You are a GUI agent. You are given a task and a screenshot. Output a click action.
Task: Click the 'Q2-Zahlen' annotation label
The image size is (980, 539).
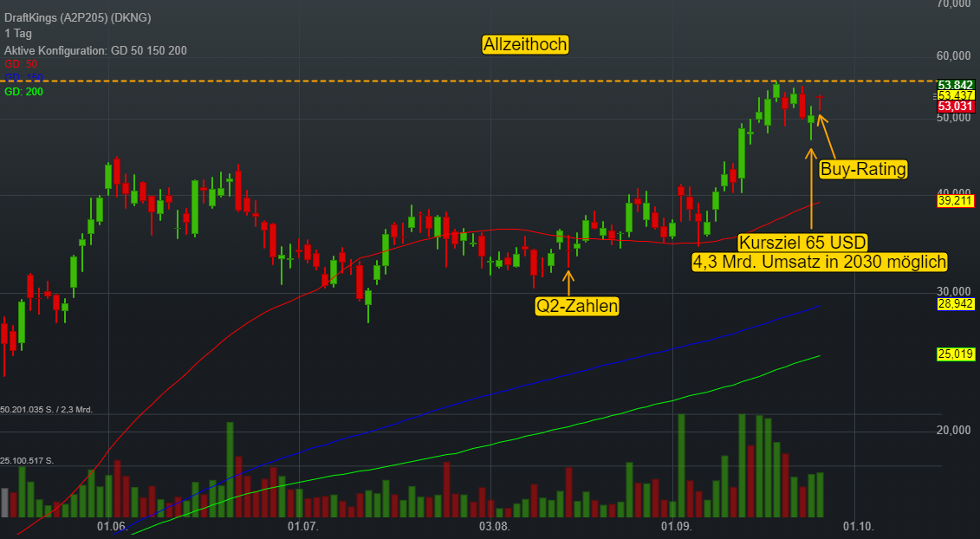[x=577, y=306]
